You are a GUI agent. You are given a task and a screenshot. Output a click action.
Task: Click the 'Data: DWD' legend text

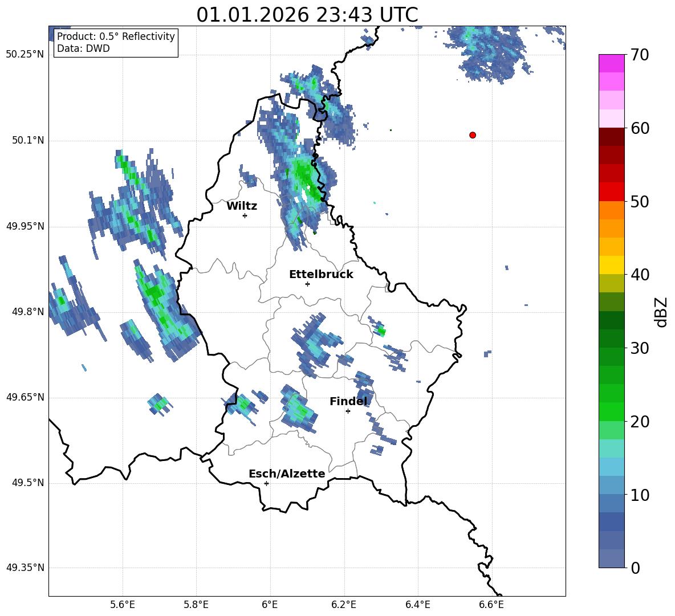(83, 48)
